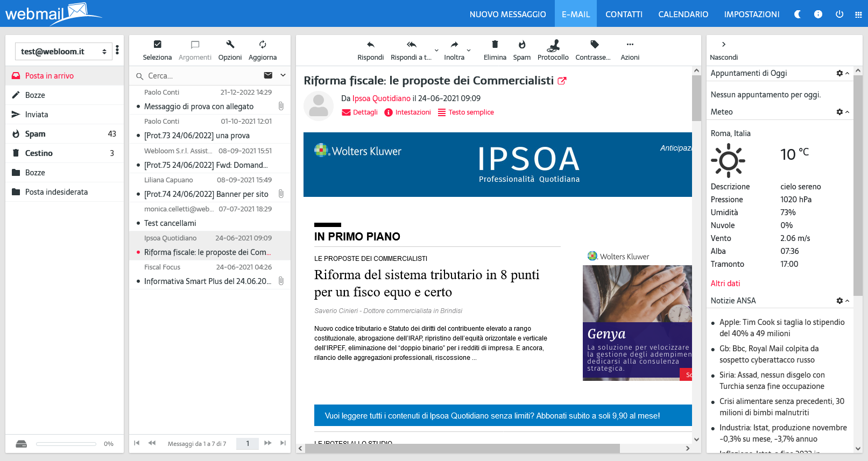Mark message as Spam flame icon

pos(521,45)
